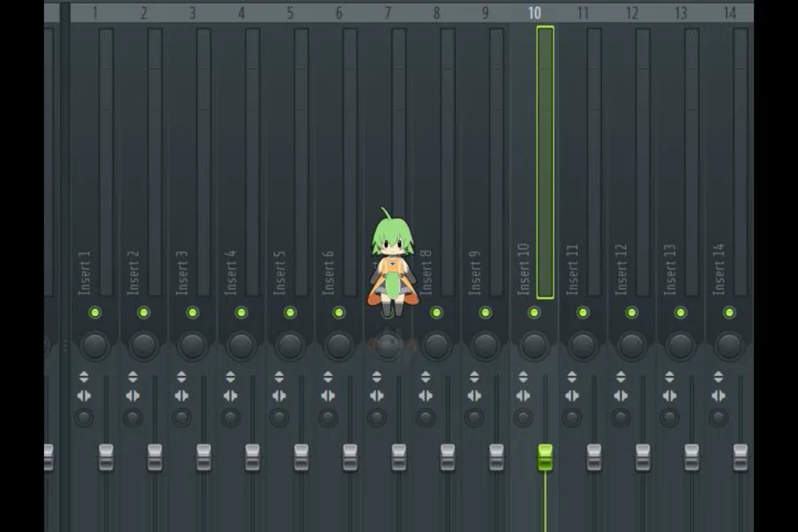This screenshot has width=798, height=532.
Task: Click the Insert 4 pan knob
Action: (241, 346)
